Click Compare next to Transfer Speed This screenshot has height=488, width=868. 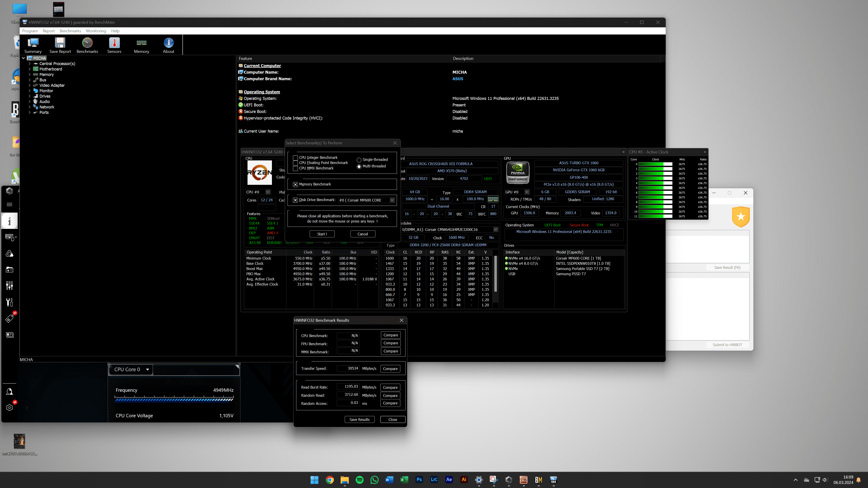coord(390,369)
